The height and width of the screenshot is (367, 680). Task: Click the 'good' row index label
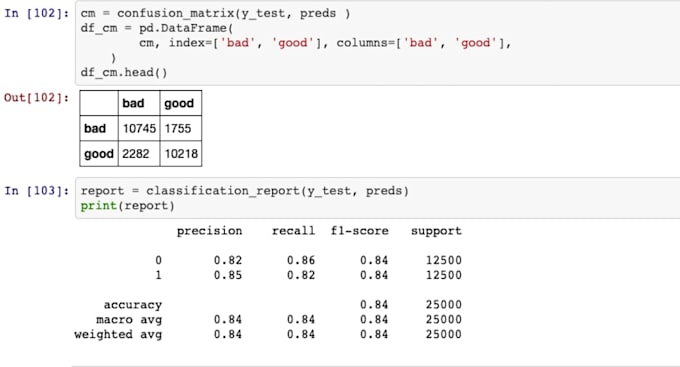(x=99, y=154)
